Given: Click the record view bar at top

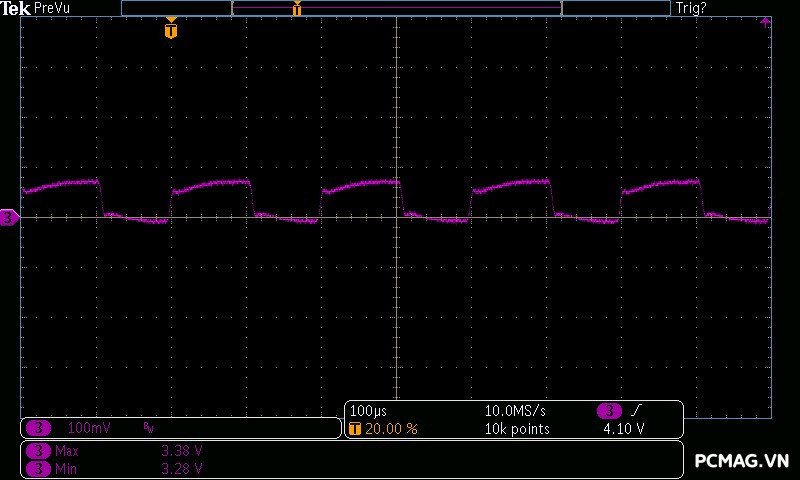Looking at the screenshot, I should (395, 8).
